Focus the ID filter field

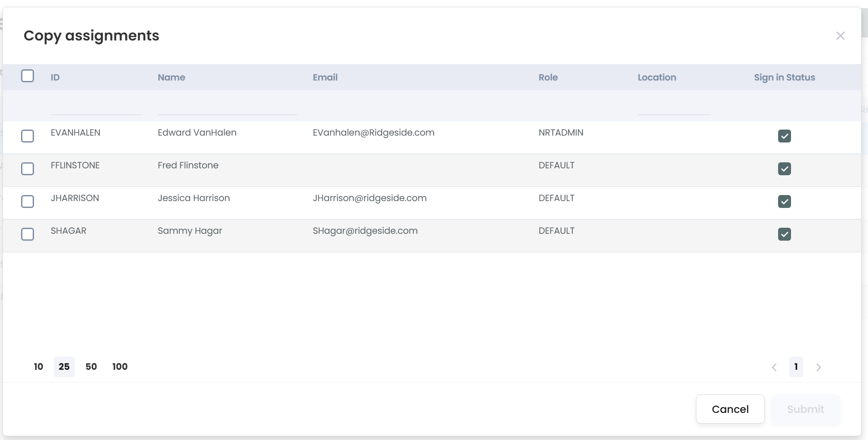[x=96, y=106]
